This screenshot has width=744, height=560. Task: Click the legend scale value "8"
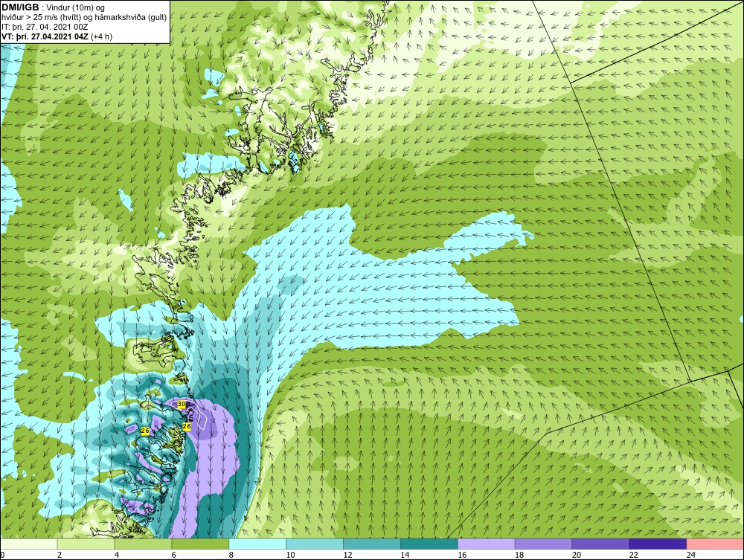click(x=231, y=555)
